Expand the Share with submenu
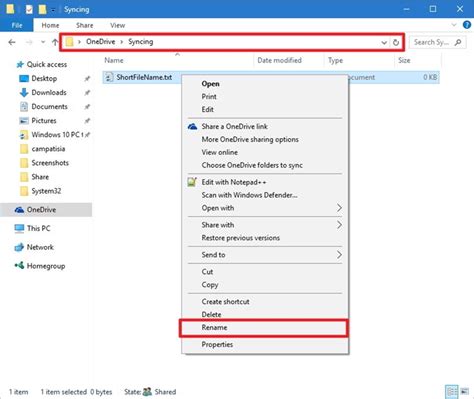Screen dimensions: 474x399 click(265, 225)
